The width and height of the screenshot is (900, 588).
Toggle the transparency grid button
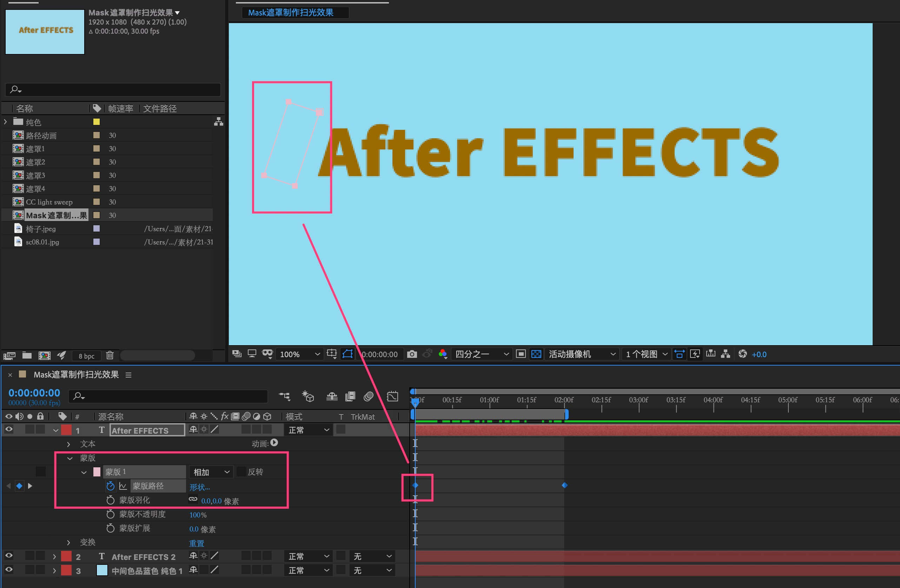(536, 354)
